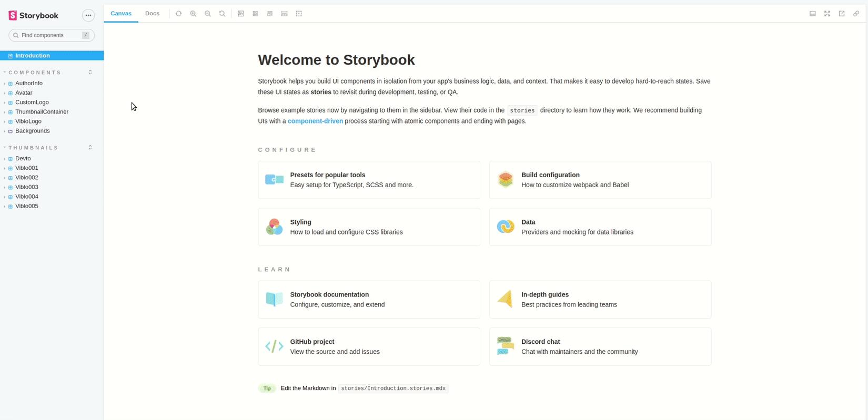
Task: Open the Presets for popular tools card
Action: pos(369,180)
